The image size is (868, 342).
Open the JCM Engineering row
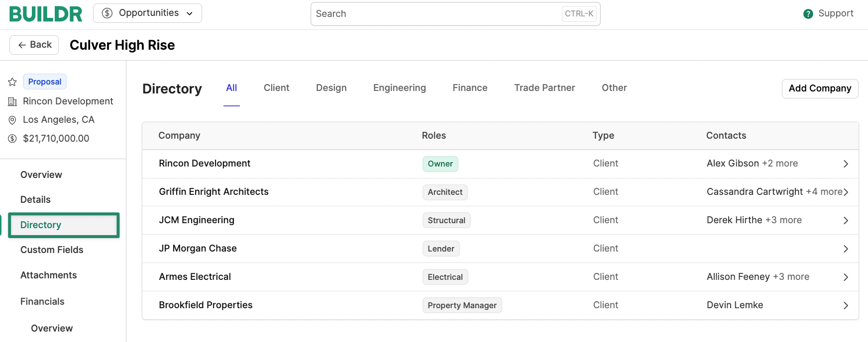[500, 221]
